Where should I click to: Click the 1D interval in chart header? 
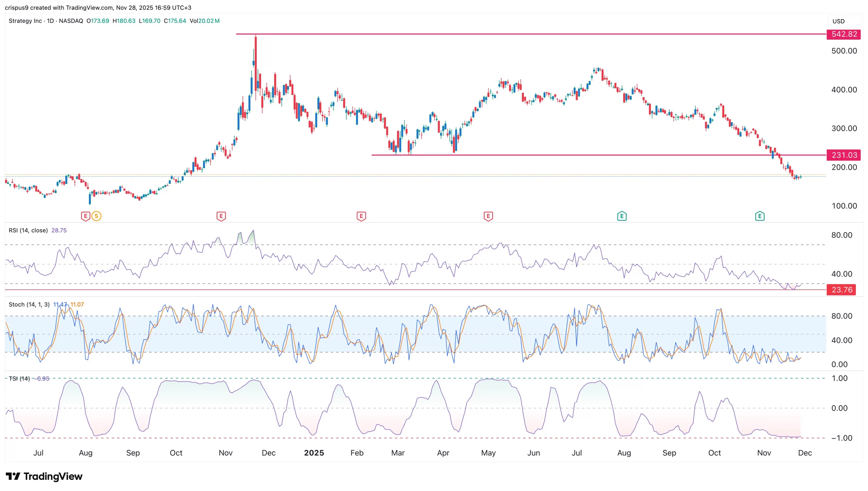tap(50, 21)
